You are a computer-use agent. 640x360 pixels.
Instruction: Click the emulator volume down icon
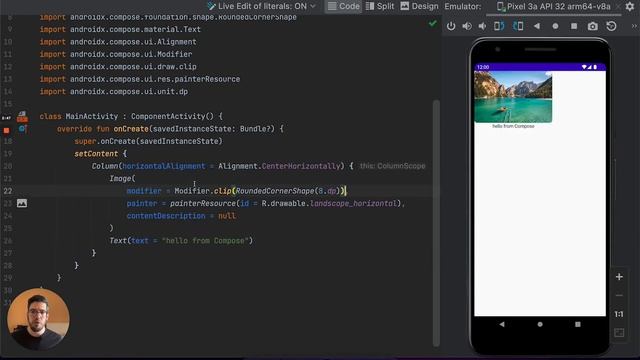click(482, 26)
